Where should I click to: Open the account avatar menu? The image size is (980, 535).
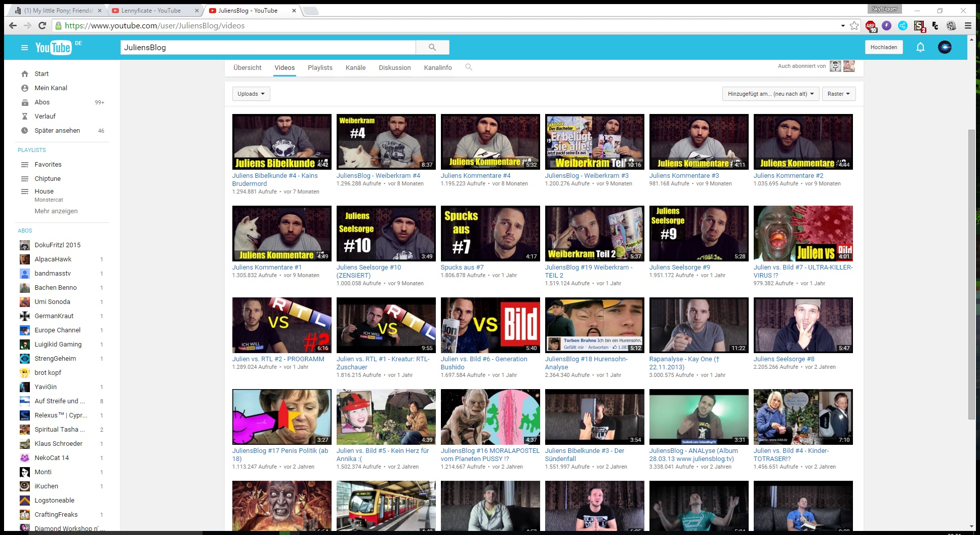[945, 47]
